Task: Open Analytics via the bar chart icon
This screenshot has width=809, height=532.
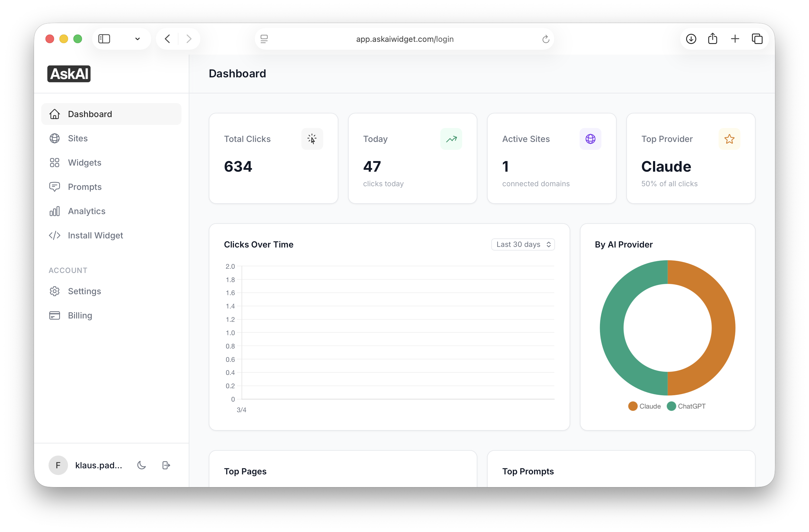Action: (x=55, y=211)
